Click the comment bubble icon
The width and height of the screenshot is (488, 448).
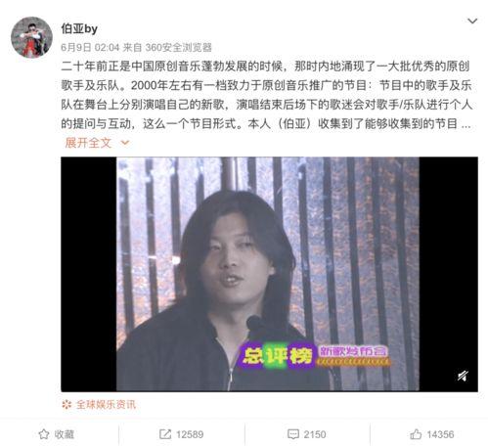click(x=293, y=434)
